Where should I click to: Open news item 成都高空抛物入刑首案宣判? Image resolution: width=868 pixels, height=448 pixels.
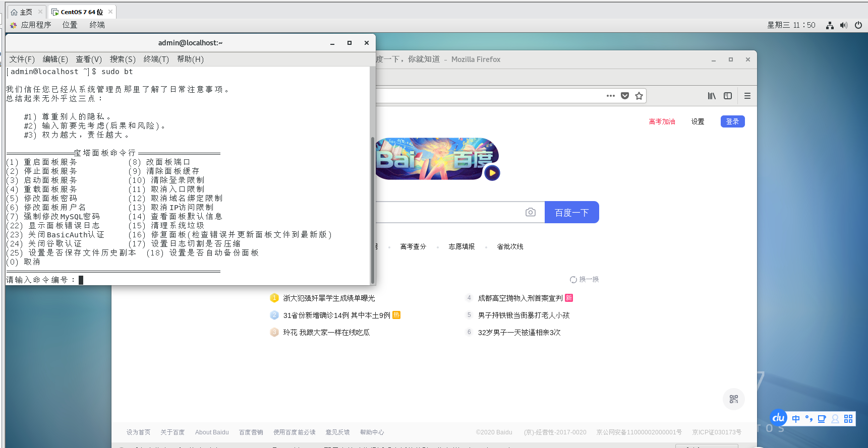(520, 298)
